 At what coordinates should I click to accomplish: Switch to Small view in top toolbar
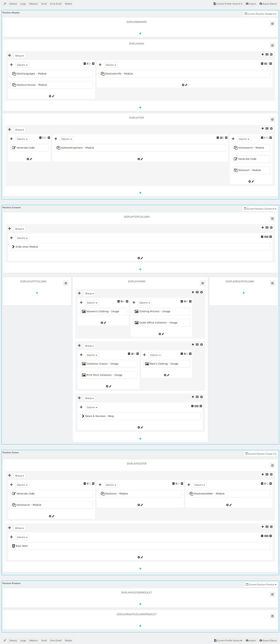pyautogui.click(x=44, y=4)
